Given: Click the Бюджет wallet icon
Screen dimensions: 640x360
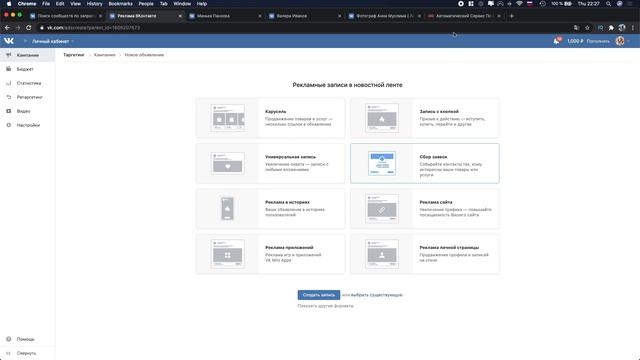Looking at the screenshot, I should (9, 69).
